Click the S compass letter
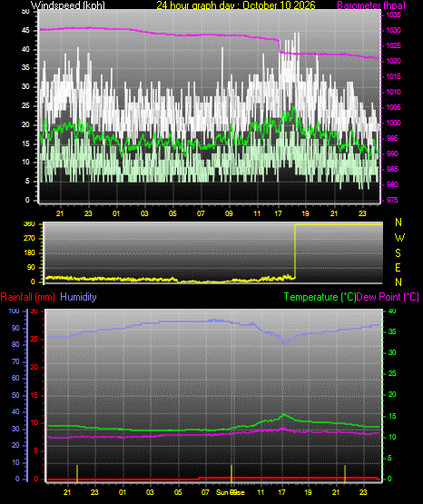The width and height of the screenshot is (423, 504). (x=398, y=253)
